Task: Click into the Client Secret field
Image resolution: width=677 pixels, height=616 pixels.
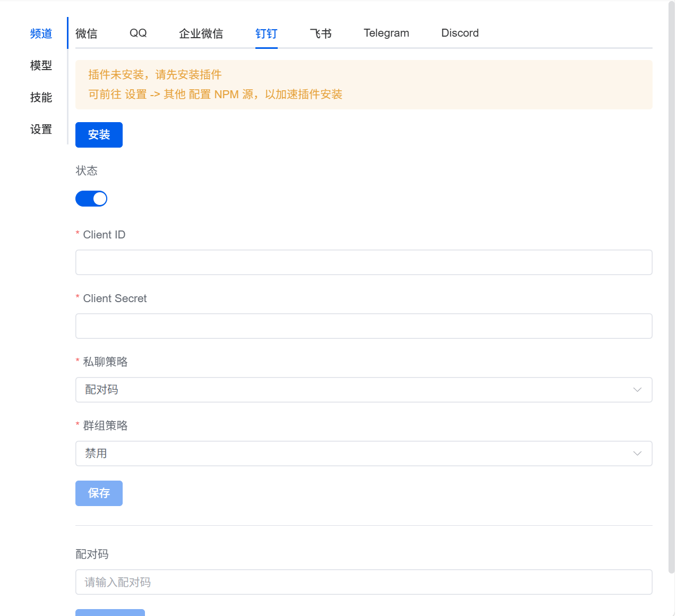Action: pos(363,326)
